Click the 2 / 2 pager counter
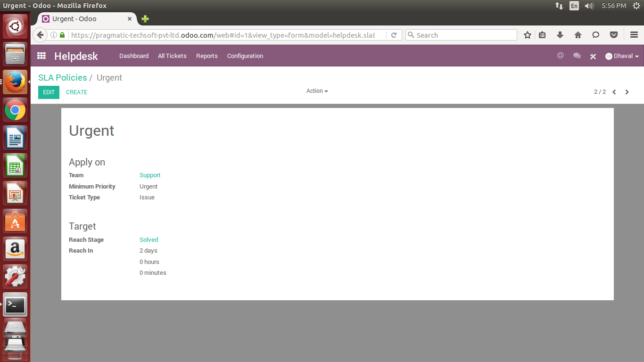 (x=600, y=92)
